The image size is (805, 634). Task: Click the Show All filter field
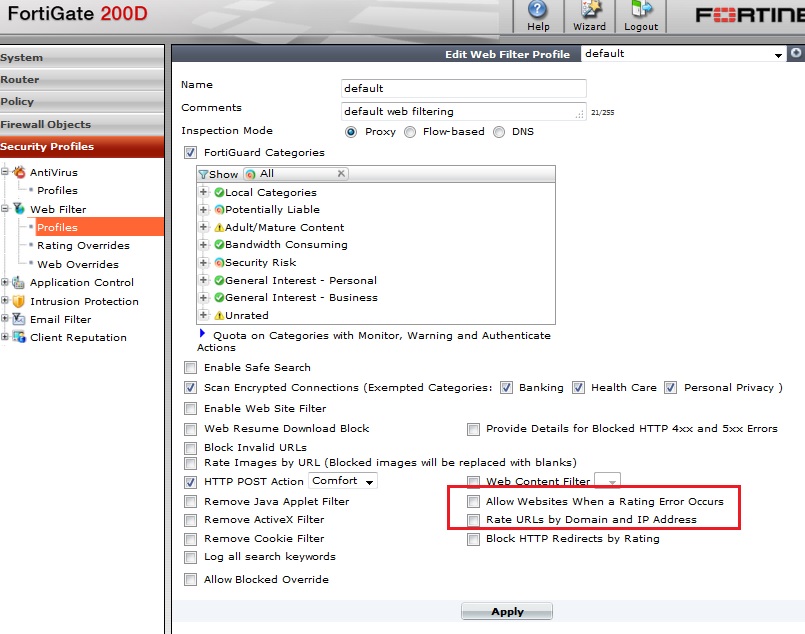tap(296, 174)
